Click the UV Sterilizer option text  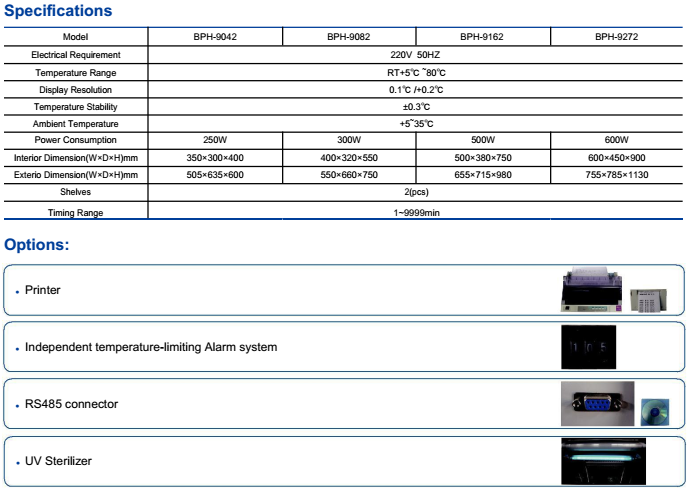[x=59, y=461]
